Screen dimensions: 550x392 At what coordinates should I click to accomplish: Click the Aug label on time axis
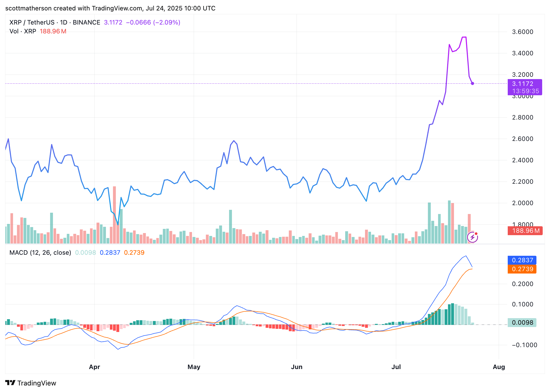499,367
